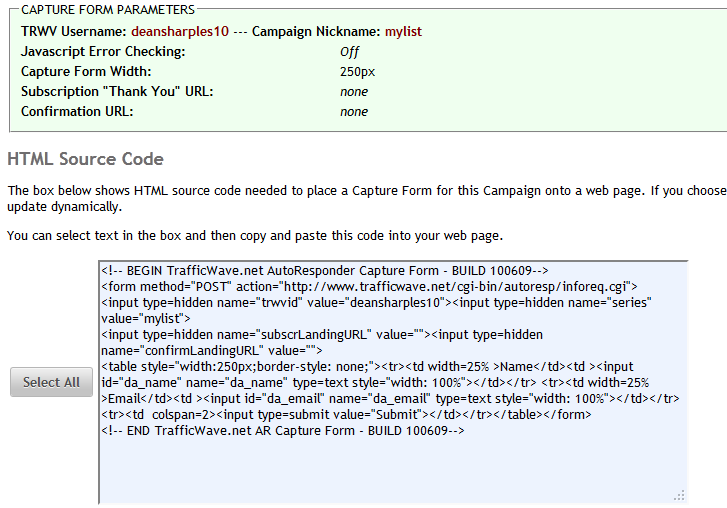
Task: Click the Capture Form Width label
Action: point(86,72)
